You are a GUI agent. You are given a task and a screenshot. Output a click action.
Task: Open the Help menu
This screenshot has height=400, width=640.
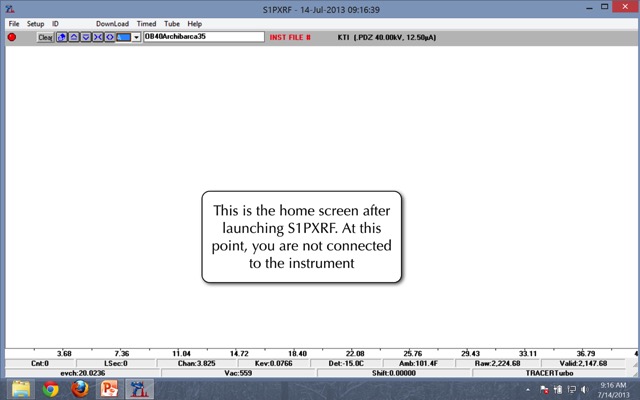pos(195,24)
